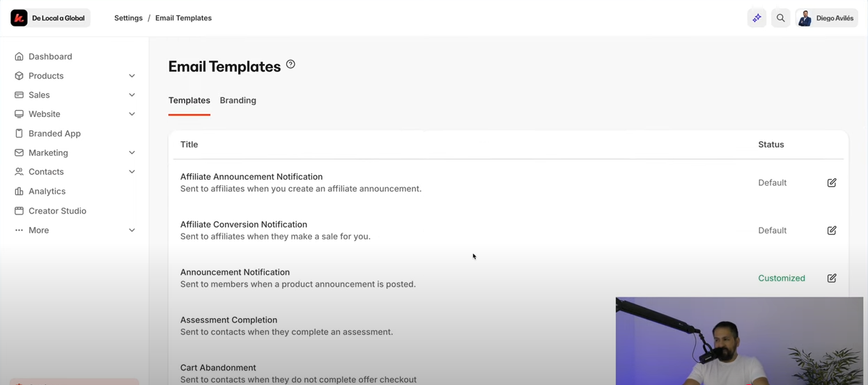Image resolution: width=868 pixels, height=385 pixels.
Task: Expand the Products menu chevron
Action: [132, 76]
